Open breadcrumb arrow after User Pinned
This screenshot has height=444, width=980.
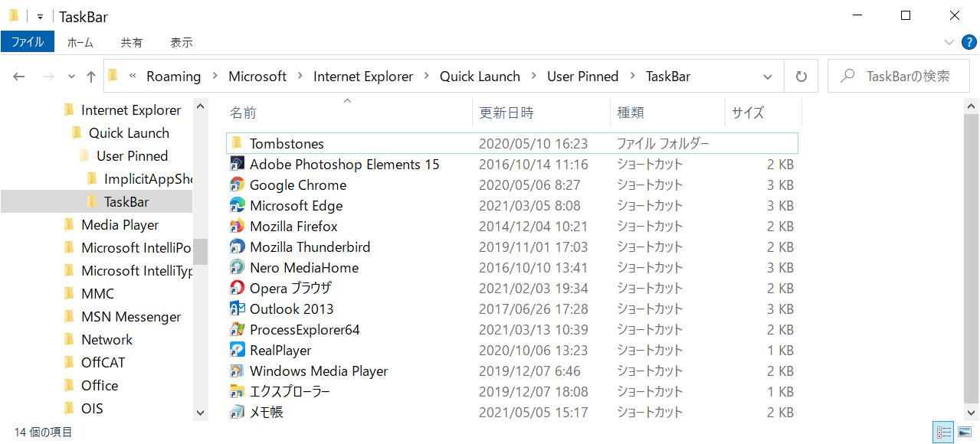(632, 77)
